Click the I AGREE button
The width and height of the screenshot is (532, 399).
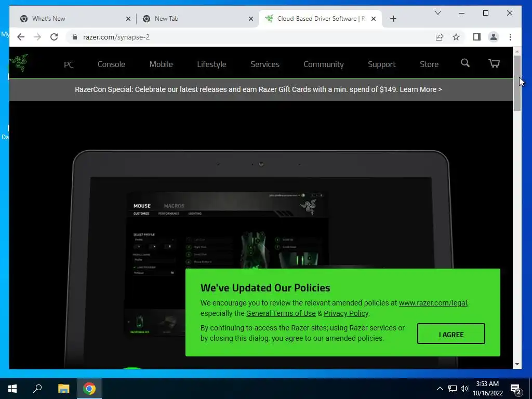click(451, 334)
